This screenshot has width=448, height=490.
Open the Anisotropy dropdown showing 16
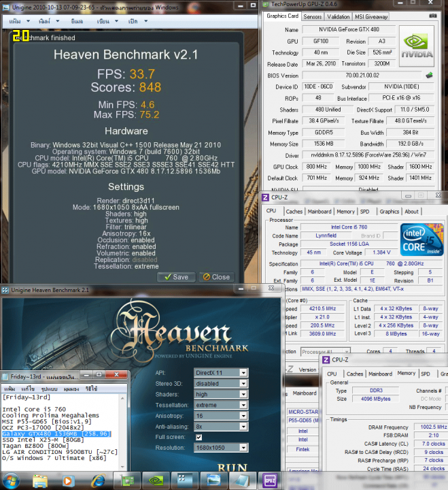point(221,416)
